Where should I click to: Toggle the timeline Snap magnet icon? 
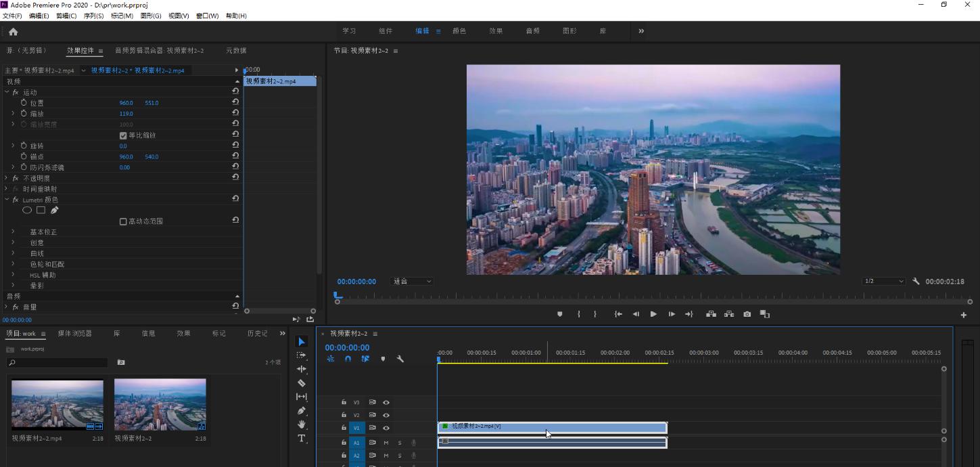348,359
